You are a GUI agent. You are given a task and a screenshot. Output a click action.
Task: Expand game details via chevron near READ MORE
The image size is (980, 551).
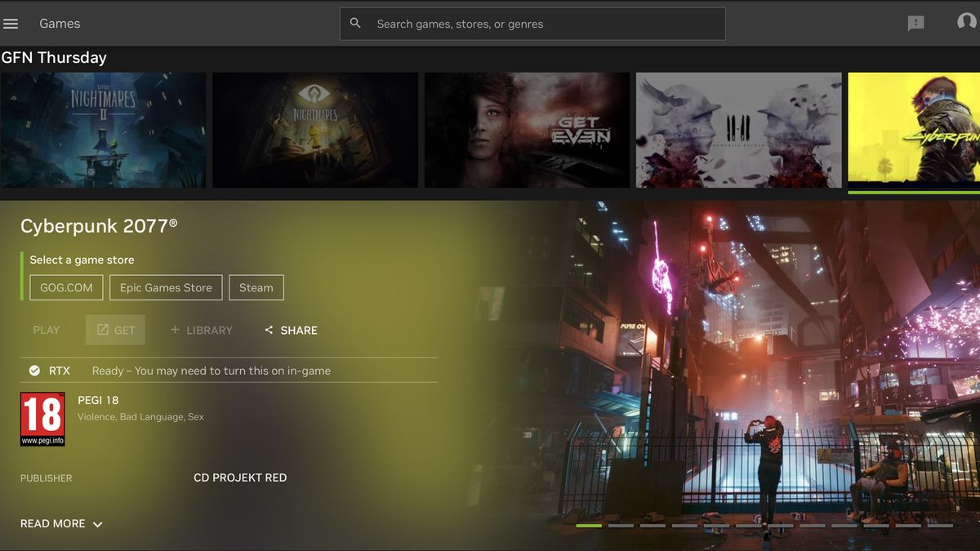pos(96,524)
